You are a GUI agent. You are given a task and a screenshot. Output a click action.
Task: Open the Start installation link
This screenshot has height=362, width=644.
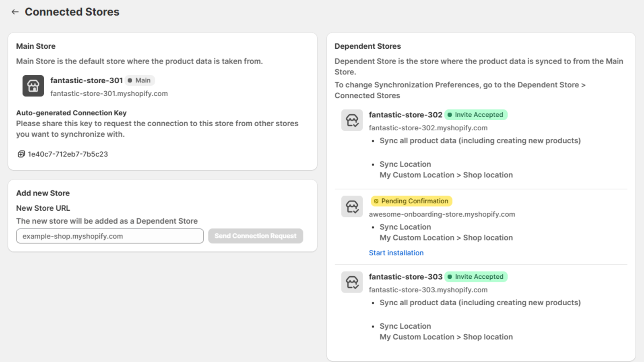click(x=396, y=253)
